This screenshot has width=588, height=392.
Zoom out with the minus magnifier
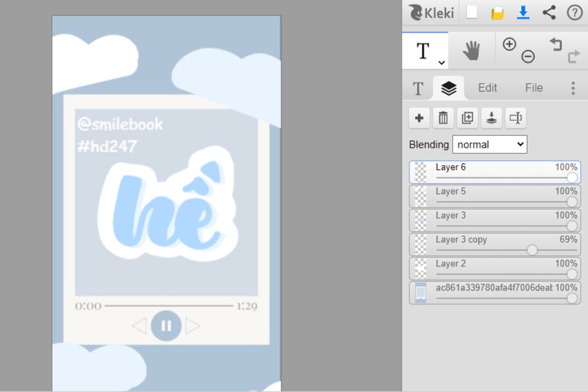point(528,57)
